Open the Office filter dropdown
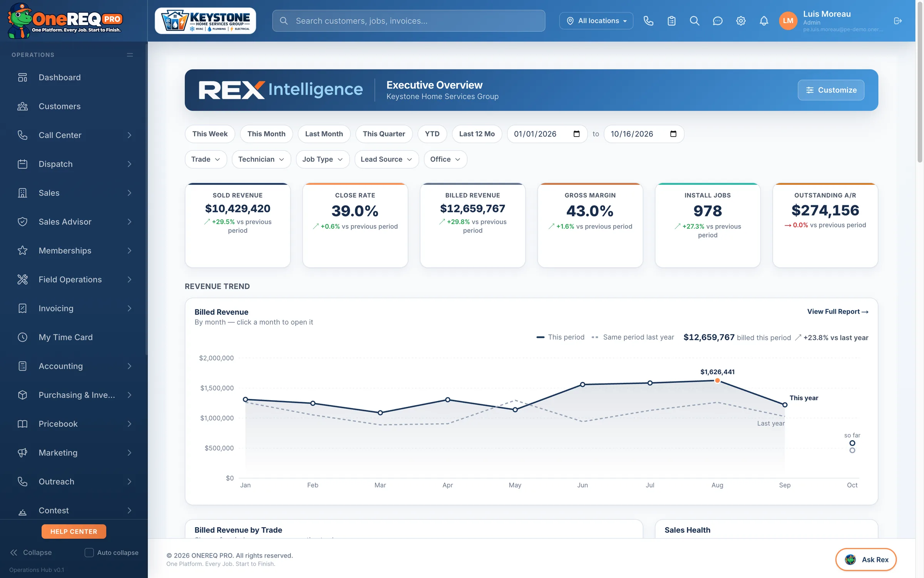924x578 pixels. coord(445,159)
